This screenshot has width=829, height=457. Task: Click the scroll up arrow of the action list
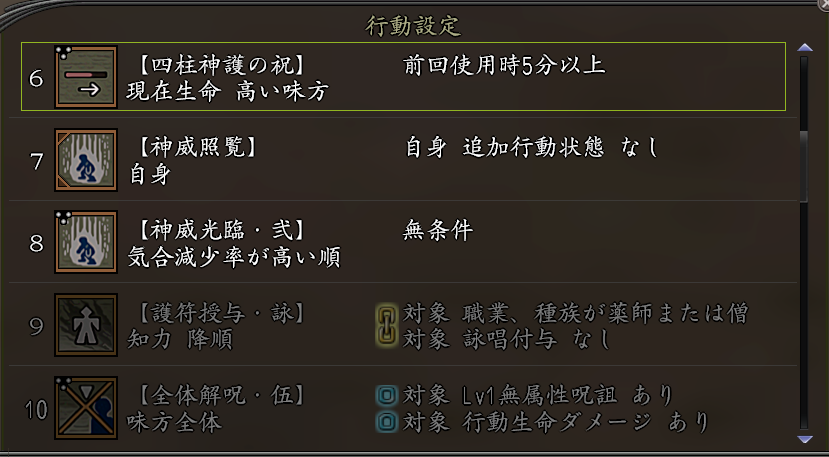click(805, 47)
